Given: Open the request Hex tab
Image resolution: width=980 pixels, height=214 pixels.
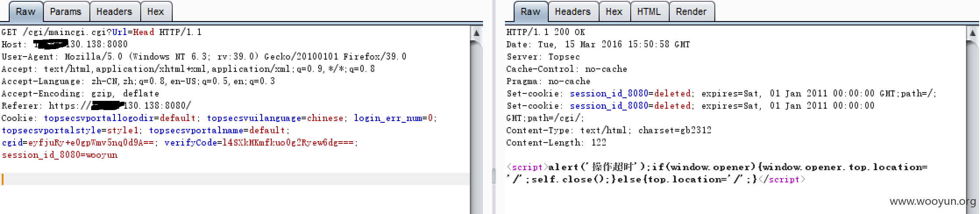Looking at the screenshot, I should [156, 12].
